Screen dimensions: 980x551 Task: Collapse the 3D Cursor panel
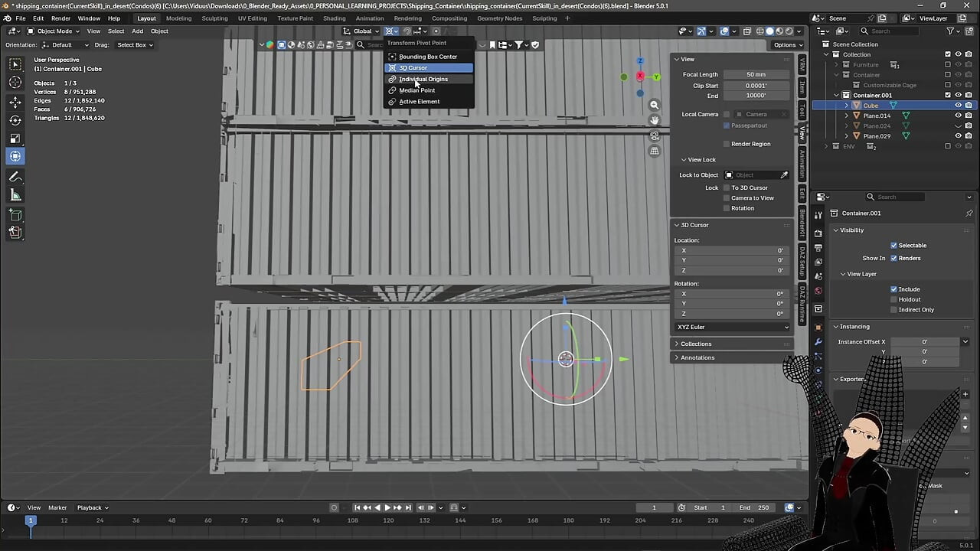(x=694, y=225)
